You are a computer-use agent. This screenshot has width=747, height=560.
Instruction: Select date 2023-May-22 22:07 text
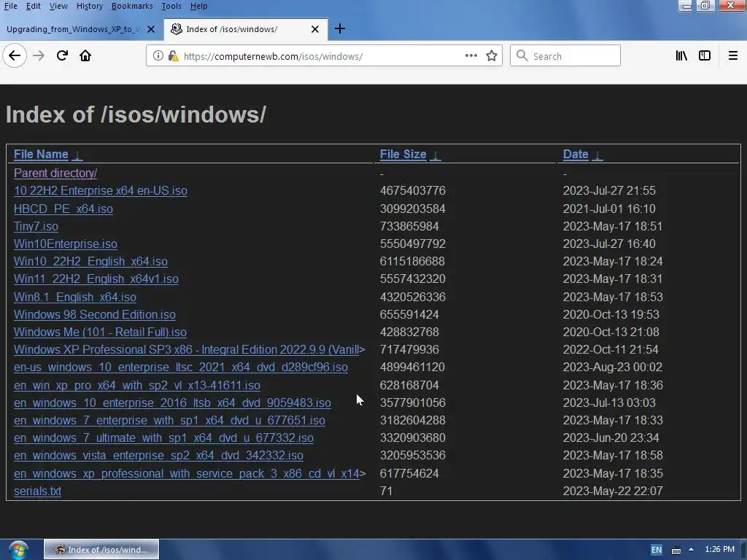coord(613,491)
